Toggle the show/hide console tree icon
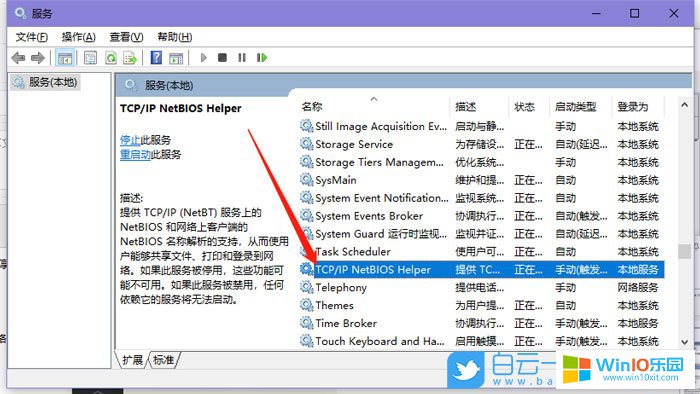The height and width of the screenshot is (394, 700). [x=65, y=58]
